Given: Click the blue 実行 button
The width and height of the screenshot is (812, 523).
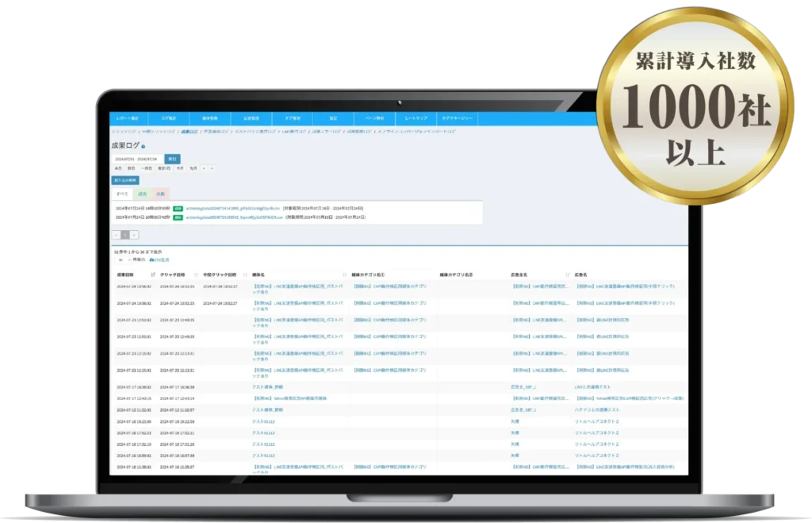Looking at the screenshot, I should coord(172,159).
